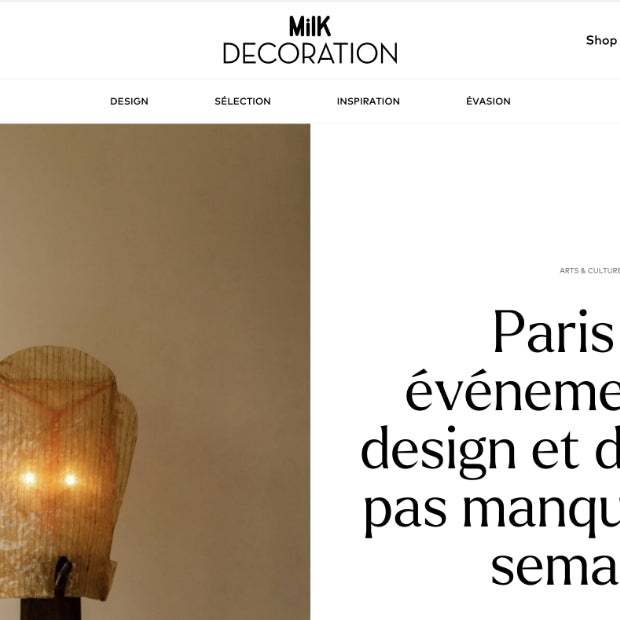The image size is (620, 620).
Task: Click the headline line starting "événeme"
Action: [512, 390]
